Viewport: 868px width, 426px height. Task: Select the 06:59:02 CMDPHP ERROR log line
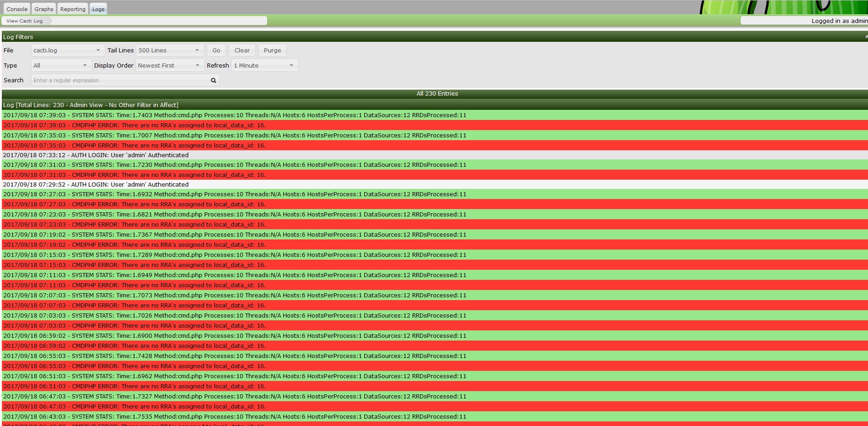[435, 346]
